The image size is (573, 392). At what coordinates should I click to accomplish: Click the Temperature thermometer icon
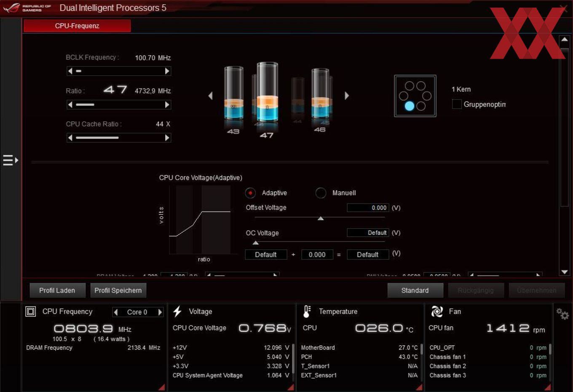pos(307,311)
